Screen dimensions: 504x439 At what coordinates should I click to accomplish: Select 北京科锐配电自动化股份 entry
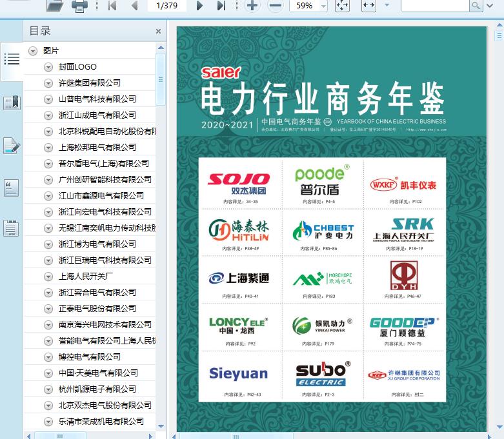107,132
